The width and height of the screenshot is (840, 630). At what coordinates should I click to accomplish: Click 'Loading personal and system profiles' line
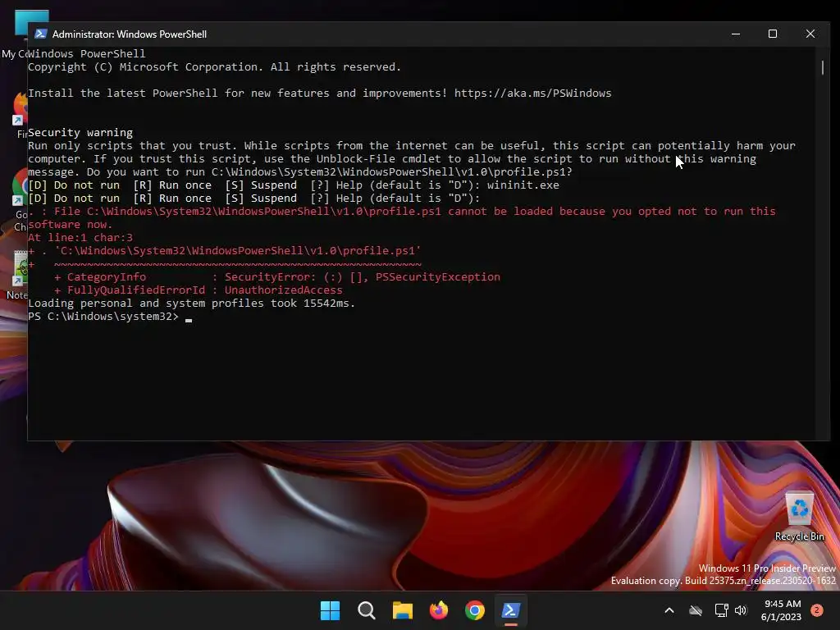(x=191, y=304)
